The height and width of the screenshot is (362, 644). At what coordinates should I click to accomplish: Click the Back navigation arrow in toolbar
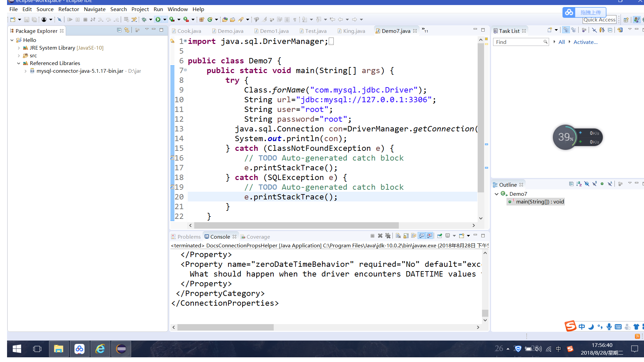pos(340,19)
